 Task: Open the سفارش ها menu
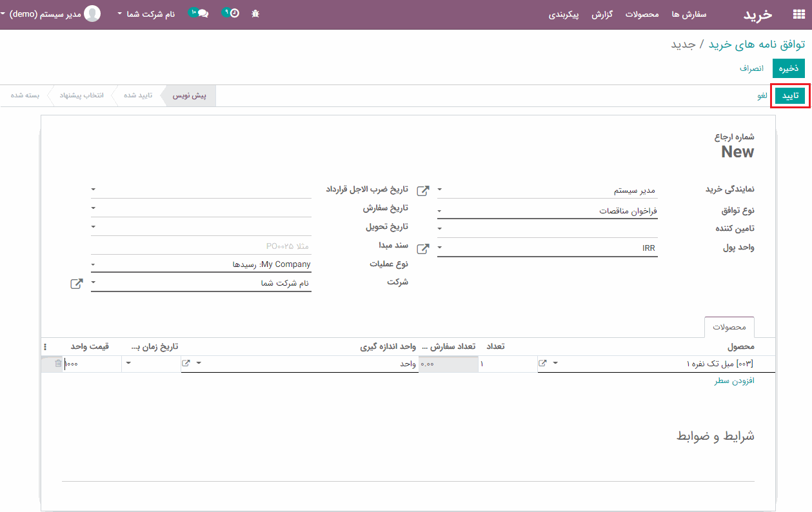pos(689,14)
